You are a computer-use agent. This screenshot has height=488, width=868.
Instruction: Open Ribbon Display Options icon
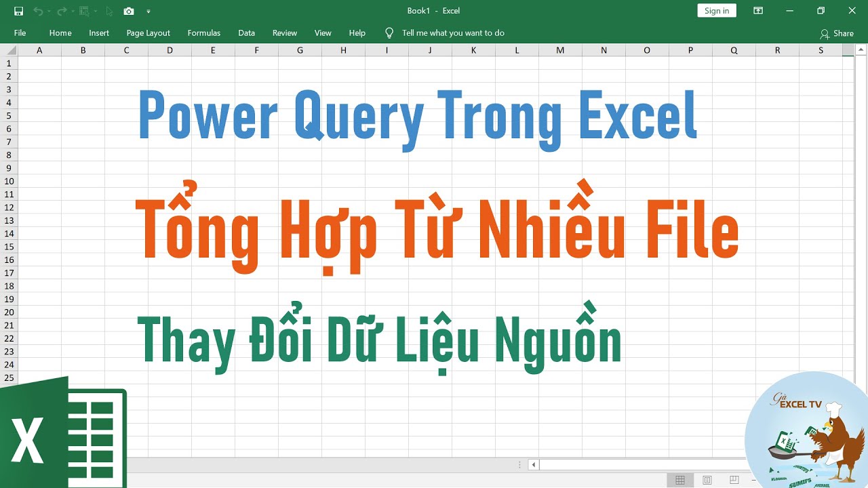[x=758, y=11]
